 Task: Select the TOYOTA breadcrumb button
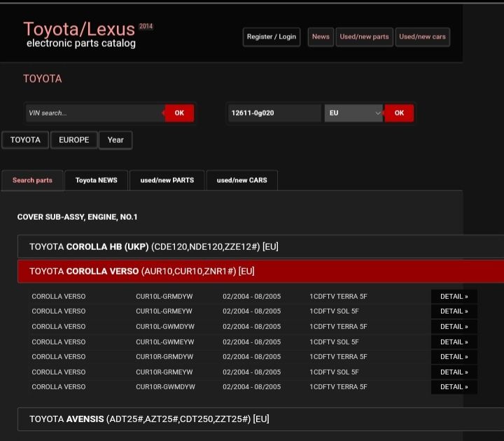click(x=25, y=140)
